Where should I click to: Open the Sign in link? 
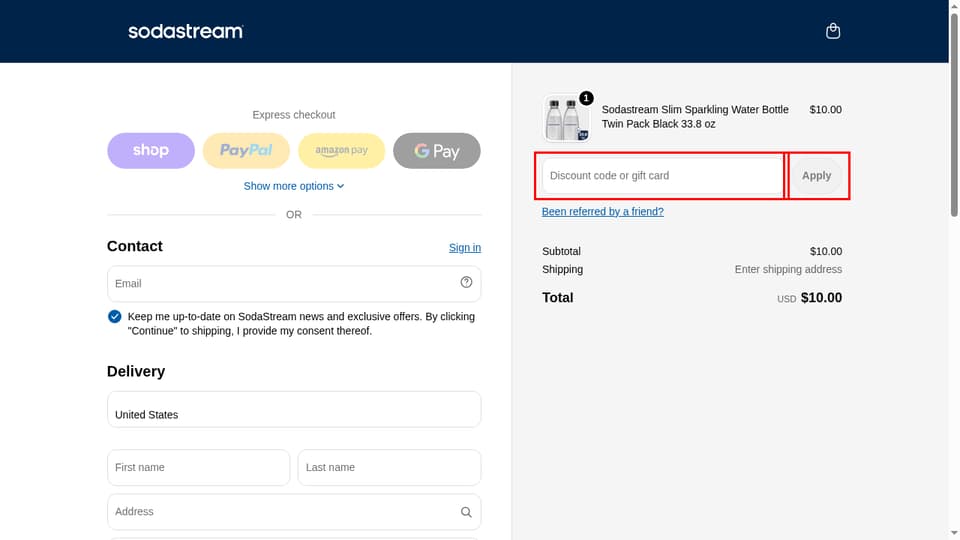click(465, 247)
